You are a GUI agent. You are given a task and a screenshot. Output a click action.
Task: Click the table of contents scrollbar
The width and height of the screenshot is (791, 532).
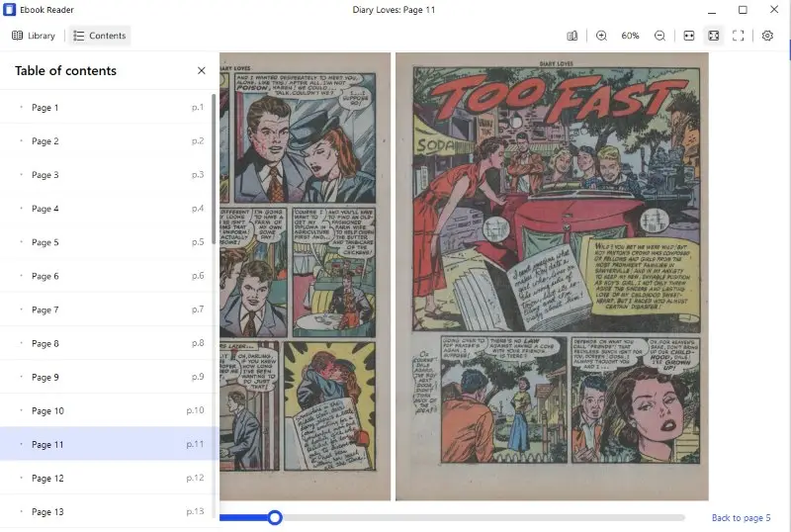tap(214, 169)
